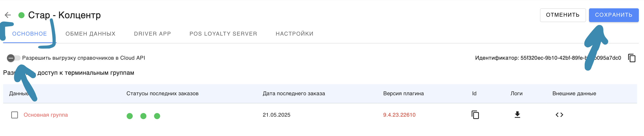
Task: Click the green status dot beside Стар - Колцентр
Action: coord(22,15)
